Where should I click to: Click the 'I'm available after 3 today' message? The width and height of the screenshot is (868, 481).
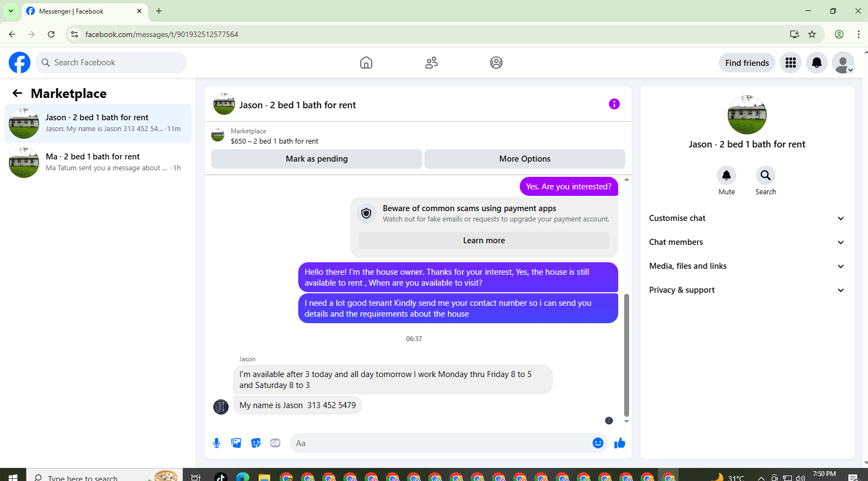393,380
